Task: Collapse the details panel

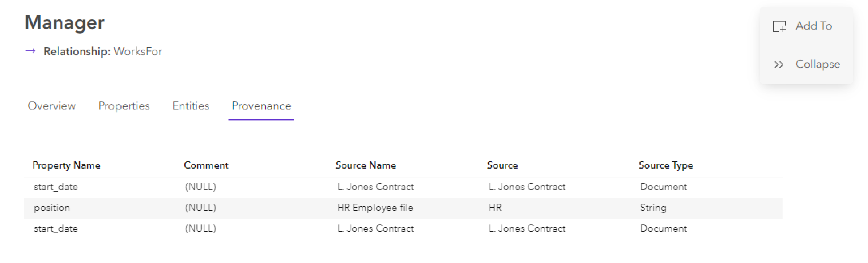Action: tap(817, 64)
